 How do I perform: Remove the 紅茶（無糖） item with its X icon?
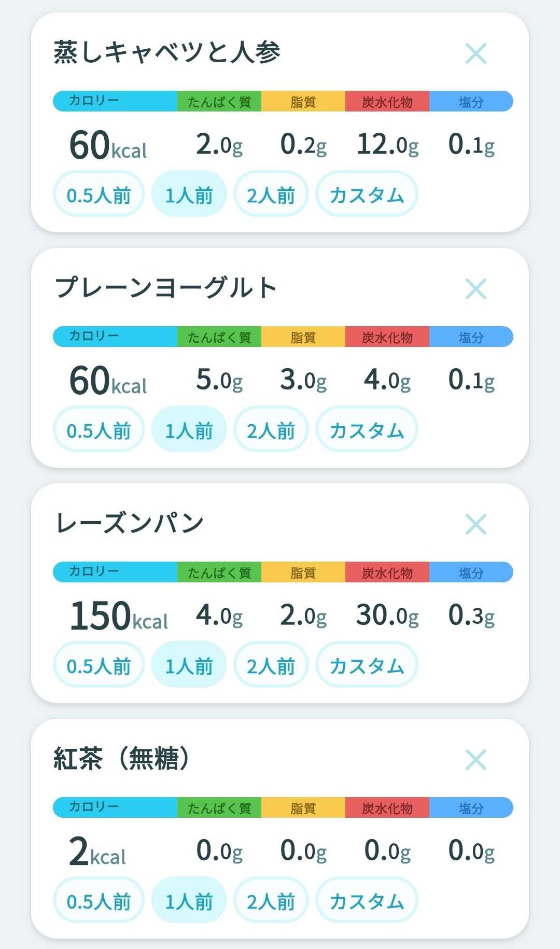pyautogui.click(x=475, y=760)
